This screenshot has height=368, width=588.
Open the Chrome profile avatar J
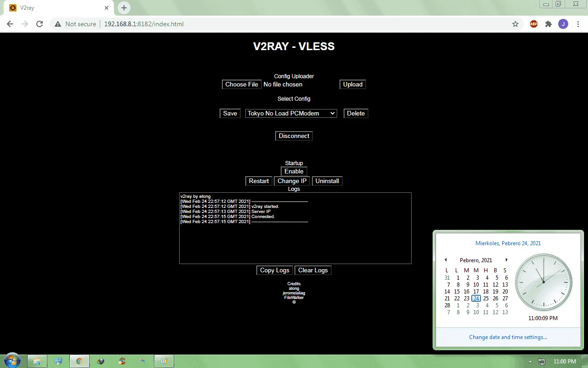pyautogui.click(x=563, y=24)
